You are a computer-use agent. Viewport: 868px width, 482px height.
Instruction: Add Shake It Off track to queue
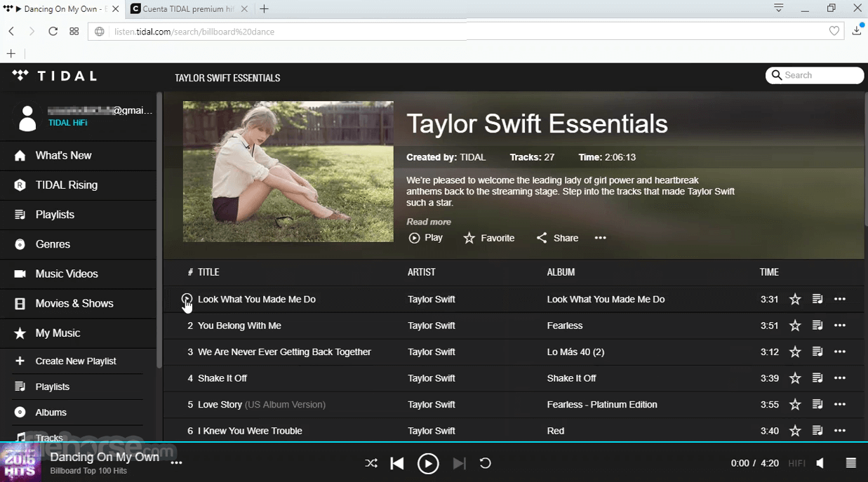[817, 378]
